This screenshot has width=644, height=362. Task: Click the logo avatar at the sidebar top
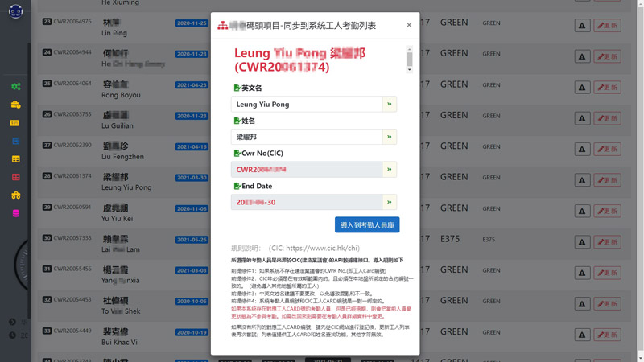[15, 11]
